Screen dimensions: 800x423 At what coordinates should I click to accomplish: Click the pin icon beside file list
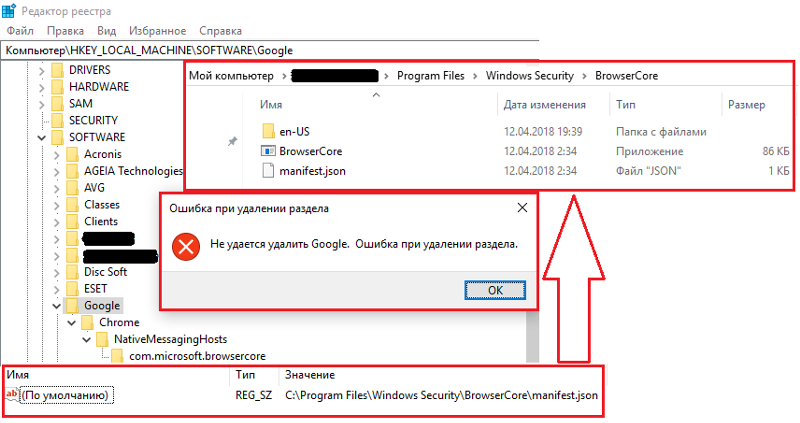[232, 141]
